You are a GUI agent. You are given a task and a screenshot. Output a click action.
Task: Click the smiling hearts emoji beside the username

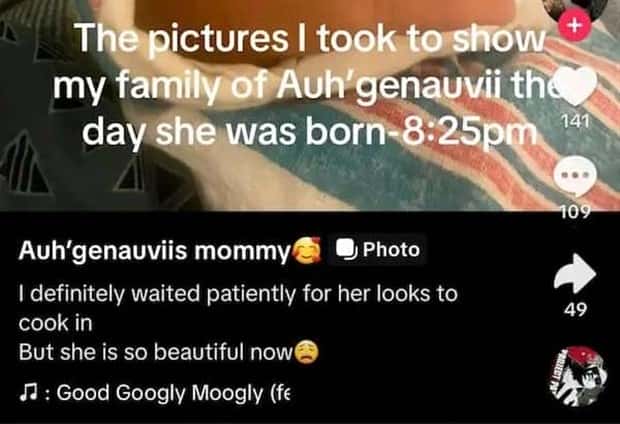[308, 250]
